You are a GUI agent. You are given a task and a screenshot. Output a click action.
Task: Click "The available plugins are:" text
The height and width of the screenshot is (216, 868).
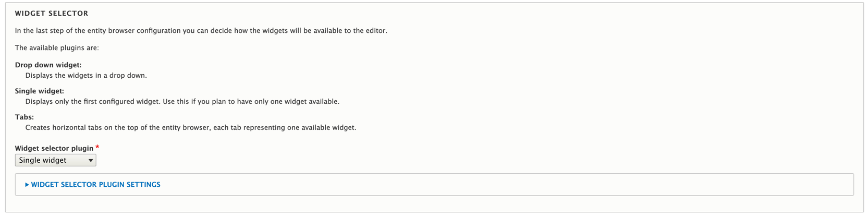57,48
